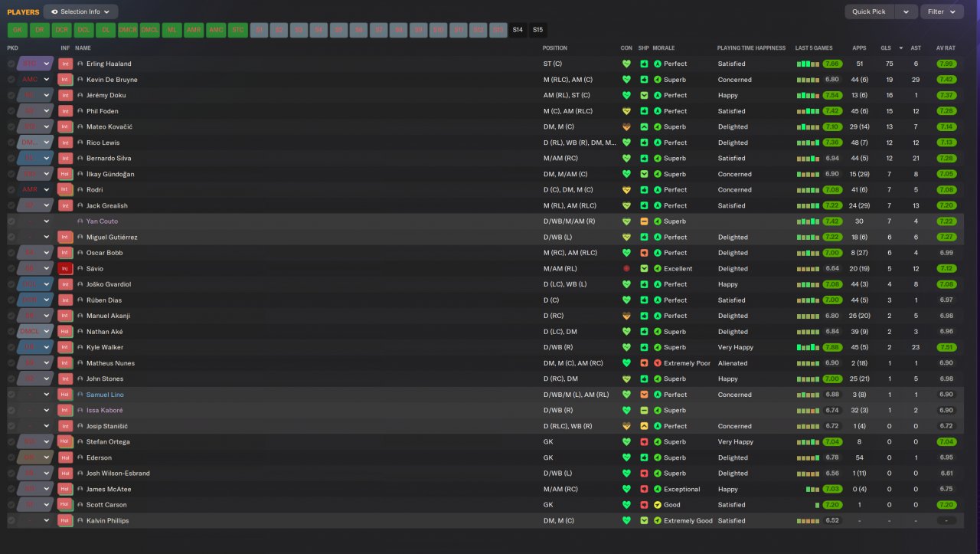Select the STC position slot
This screenshot has width=980, height=554.
(x=238, y=30)
